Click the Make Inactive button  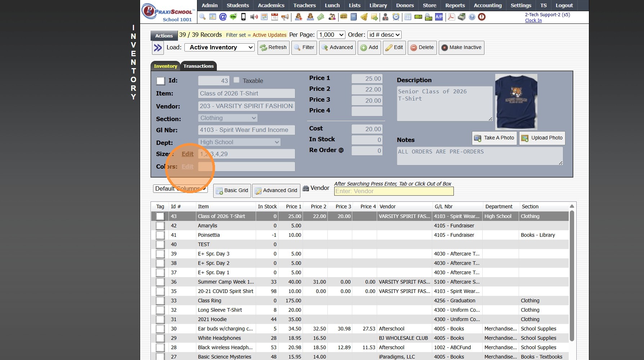pyautogui.click(x=461, y=48)
